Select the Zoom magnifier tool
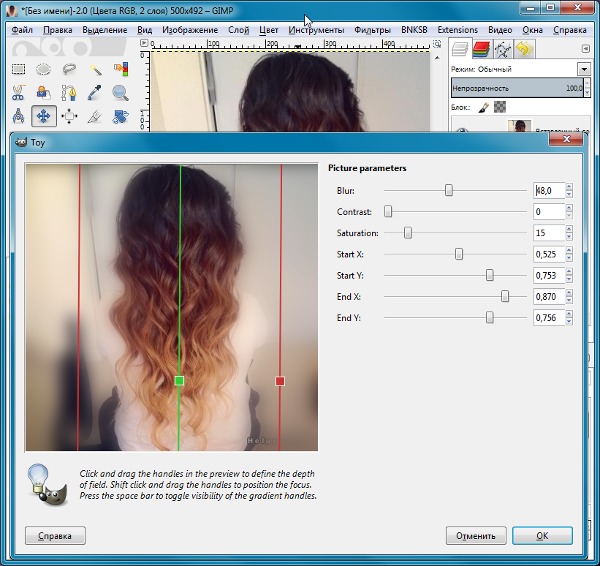Screen dimensions: 600x566 (121, 93)
